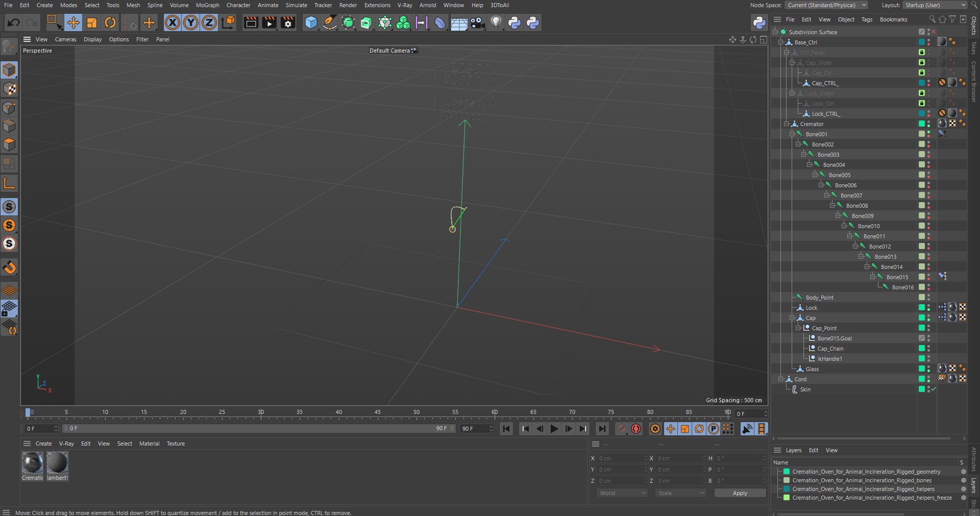Collapse the Bone001 hierarchy
980x516 pixels.
[792, 134]
